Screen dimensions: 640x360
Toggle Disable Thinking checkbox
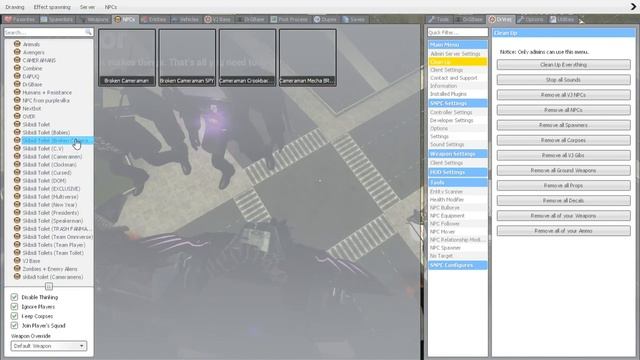coord(14,297)
